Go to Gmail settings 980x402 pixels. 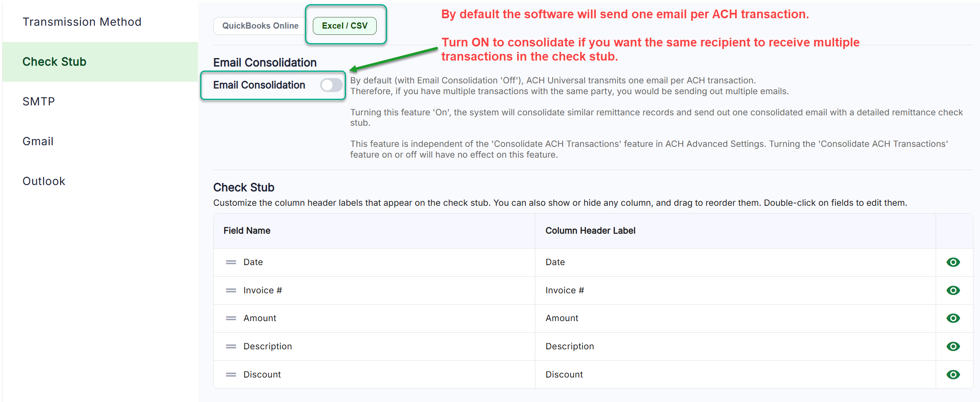pyautogui.click(x=38, y=141)
